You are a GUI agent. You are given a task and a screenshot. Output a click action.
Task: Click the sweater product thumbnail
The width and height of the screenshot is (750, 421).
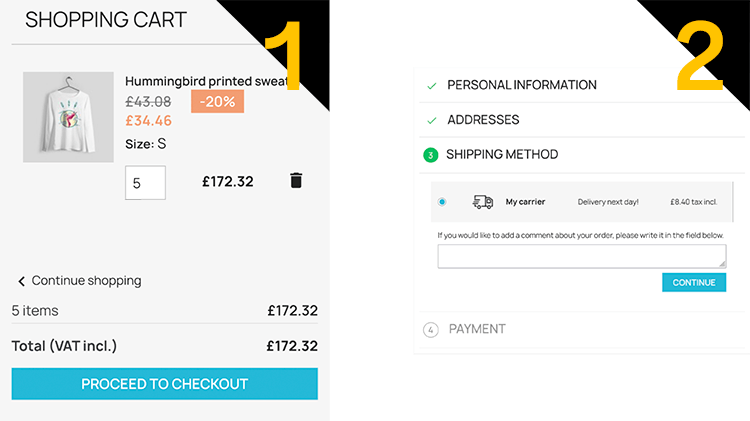coord(68,117)
